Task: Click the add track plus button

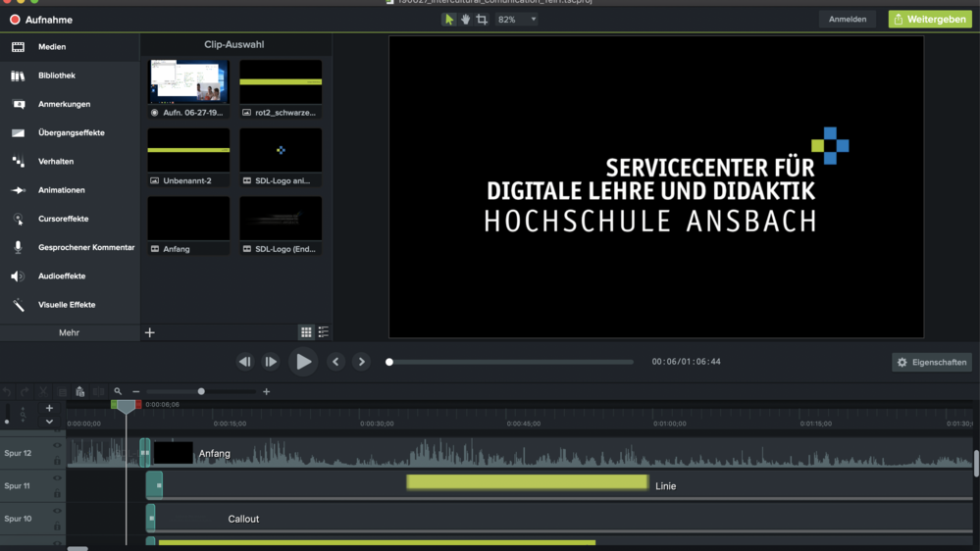Action: 49,409
